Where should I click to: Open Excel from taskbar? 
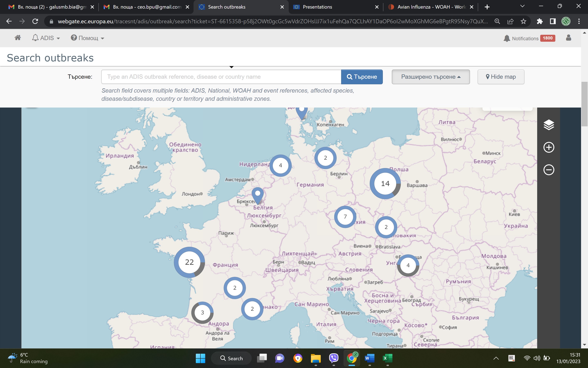click(387, 358)
